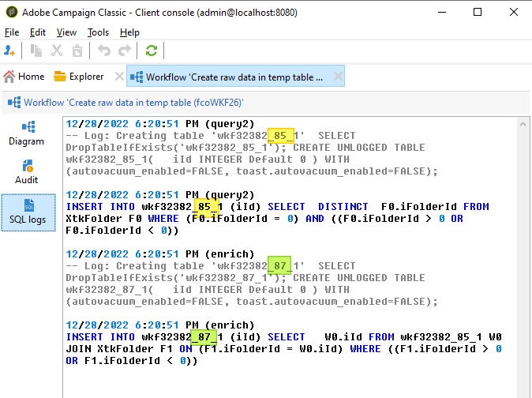Click the Redo arrow icon

pos(125,51)
